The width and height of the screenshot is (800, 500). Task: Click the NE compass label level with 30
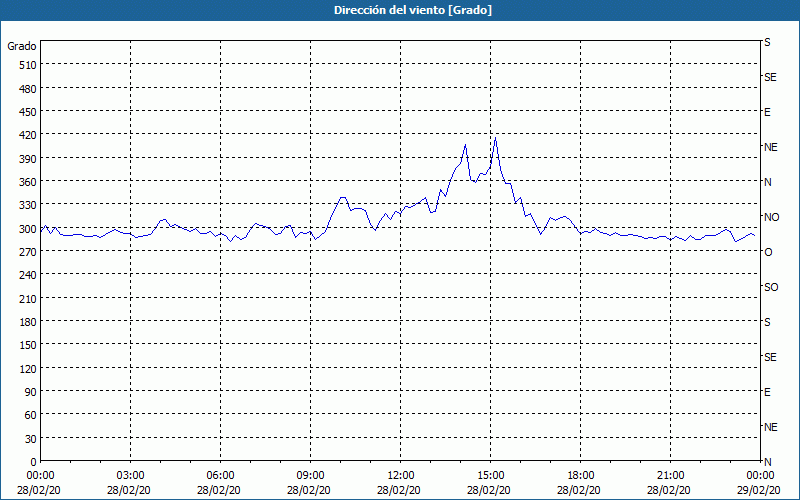770,427
